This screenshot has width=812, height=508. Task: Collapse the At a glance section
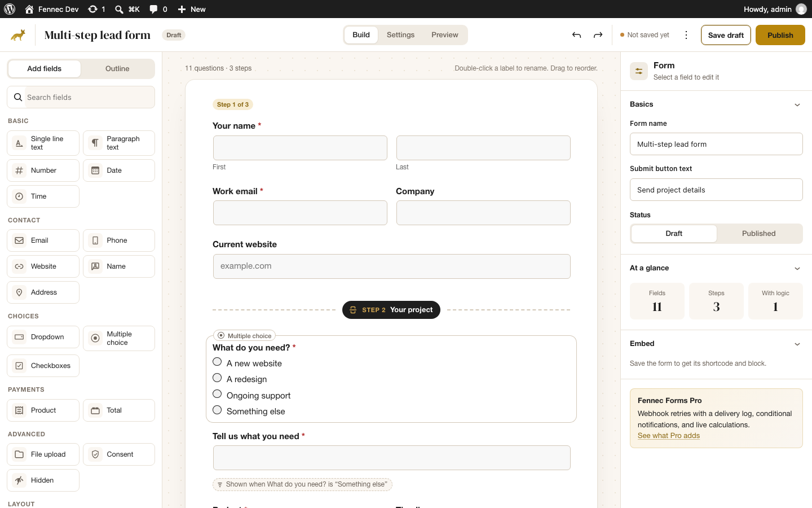click(x=797, y=268)
